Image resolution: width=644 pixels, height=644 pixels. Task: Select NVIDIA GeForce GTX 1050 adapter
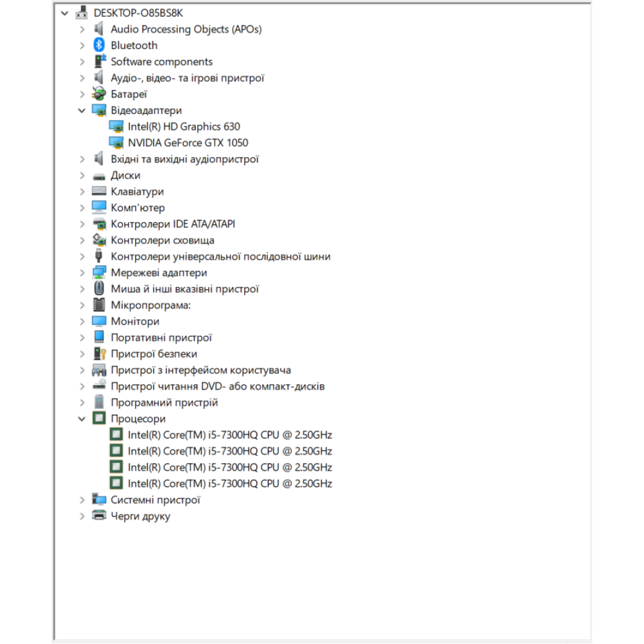(x=187, y=143)
